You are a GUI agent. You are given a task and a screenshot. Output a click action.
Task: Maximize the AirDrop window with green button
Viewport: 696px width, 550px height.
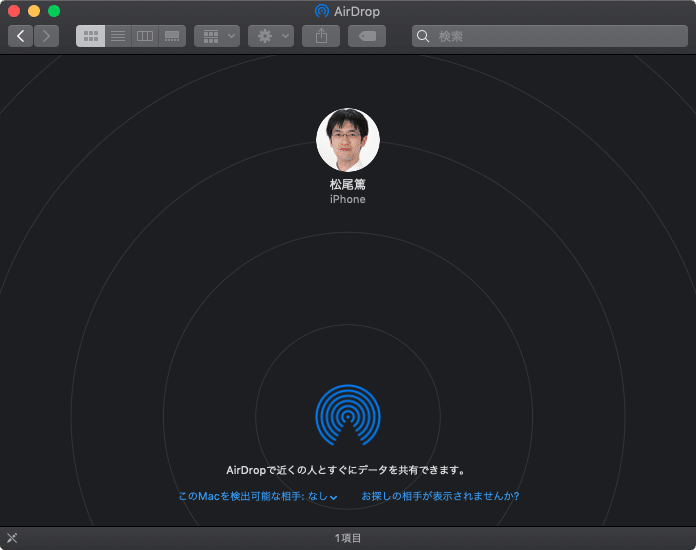[x=54, y=11]
